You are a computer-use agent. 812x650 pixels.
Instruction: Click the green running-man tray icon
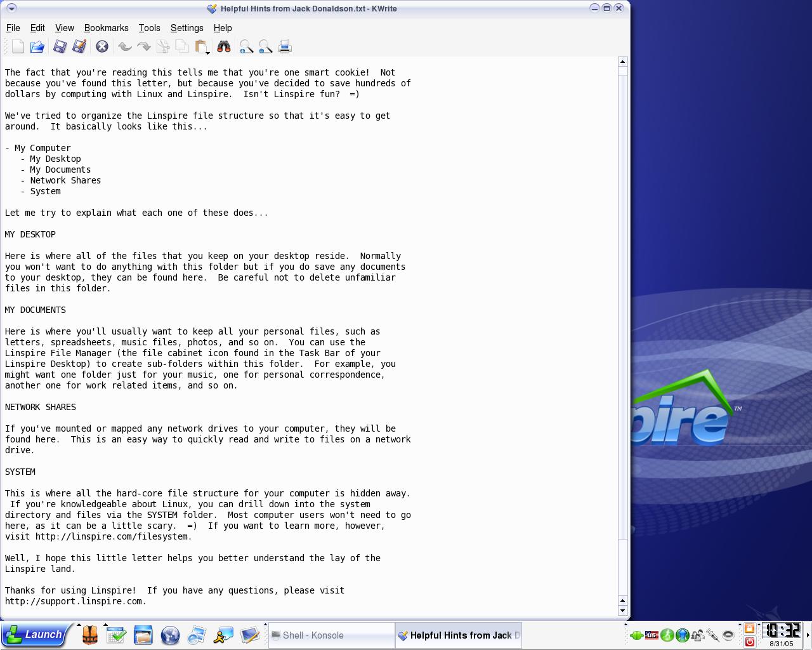click(x=667, y=635)
